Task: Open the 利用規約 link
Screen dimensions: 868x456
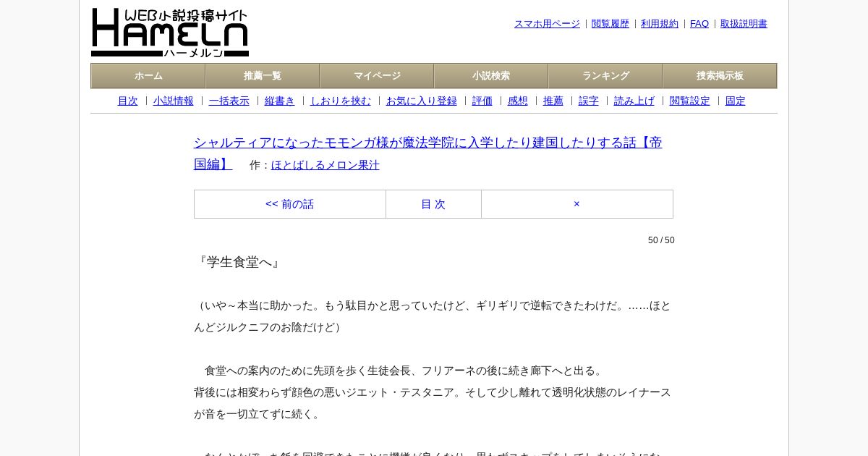Action: pos(660,24)
